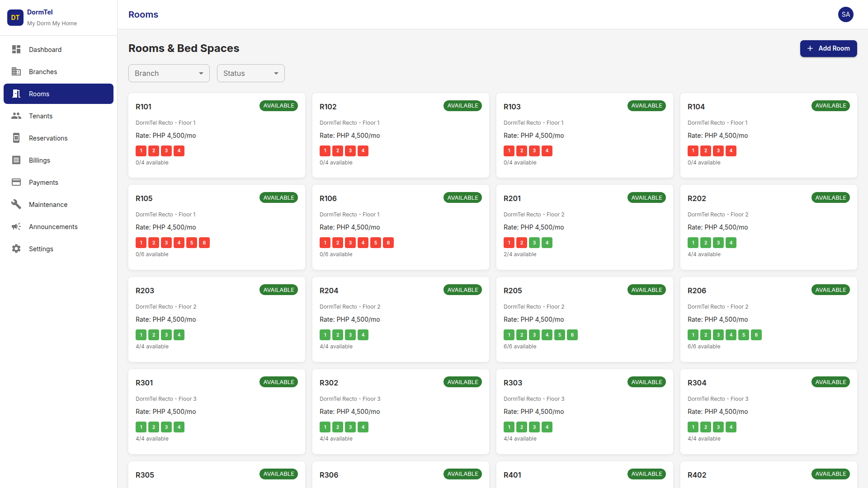Click the AVAILABLE badge on R402
Screen dimensions: 868x488
(x=831, y=474)
